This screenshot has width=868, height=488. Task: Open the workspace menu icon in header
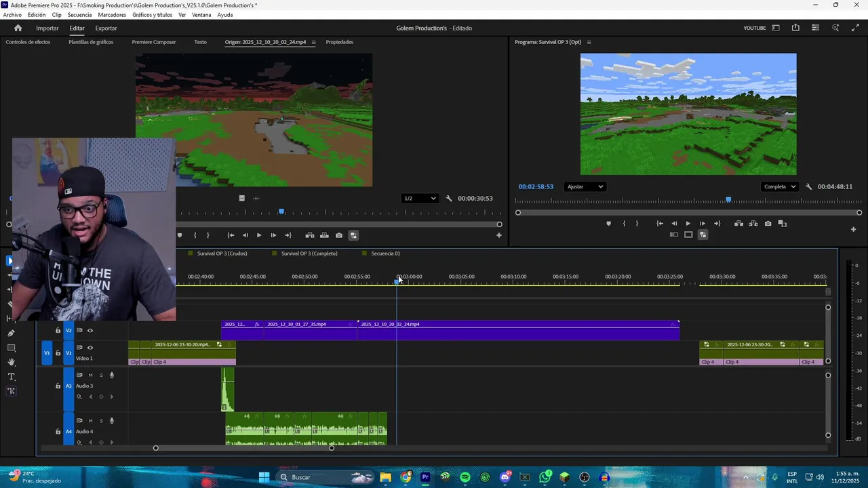coord(815,28)
